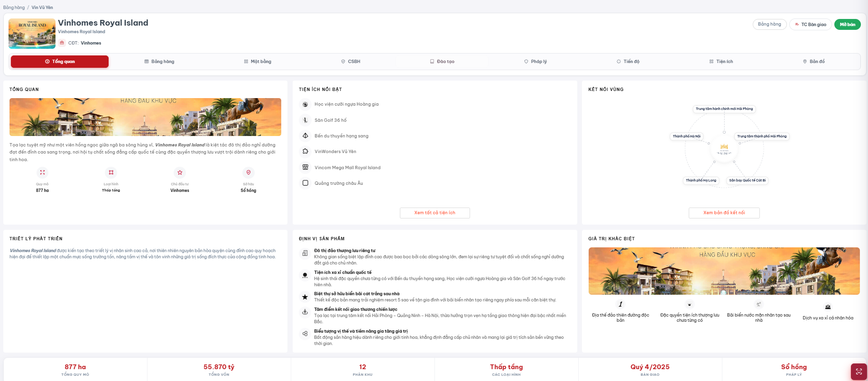Click the QR scan icon at bottom right

(859, 372)
